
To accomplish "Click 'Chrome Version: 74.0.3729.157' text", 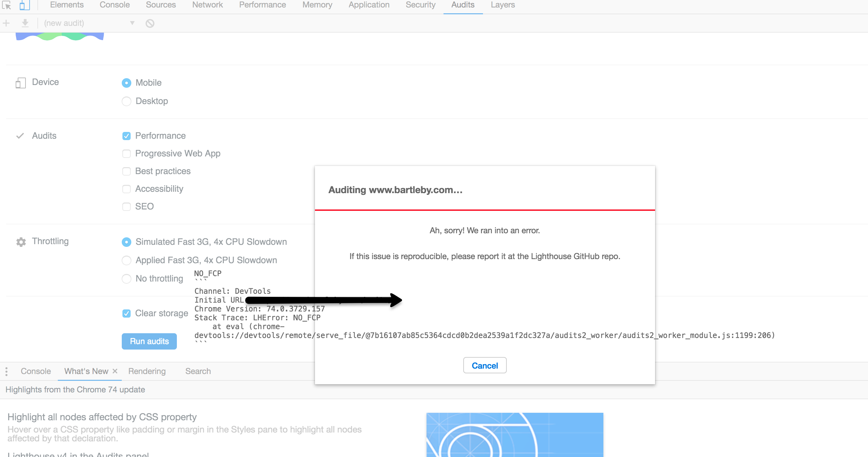I will tap(260, 309).
